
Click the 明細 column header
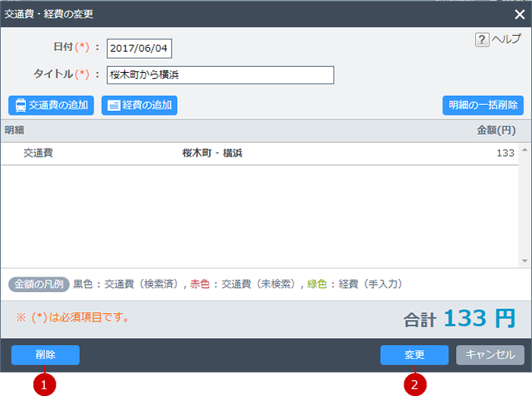[15, 131]
